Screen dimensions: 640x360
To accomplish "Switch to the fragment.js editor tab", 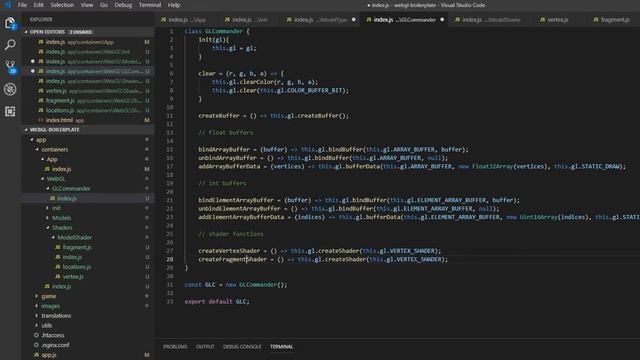I will [615, 20].
